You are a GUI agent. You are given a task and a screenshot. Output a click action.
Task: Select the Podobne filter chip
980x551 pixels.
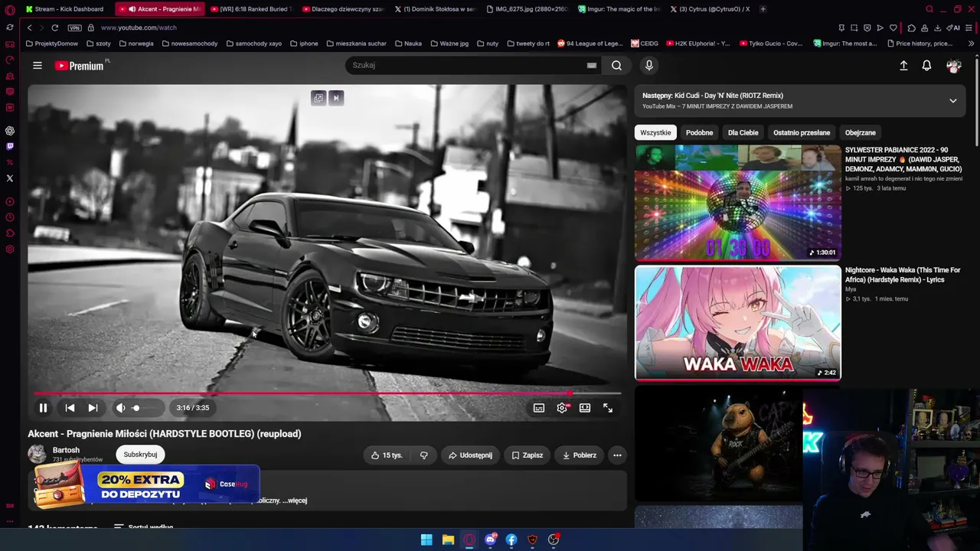pos(699,132)
